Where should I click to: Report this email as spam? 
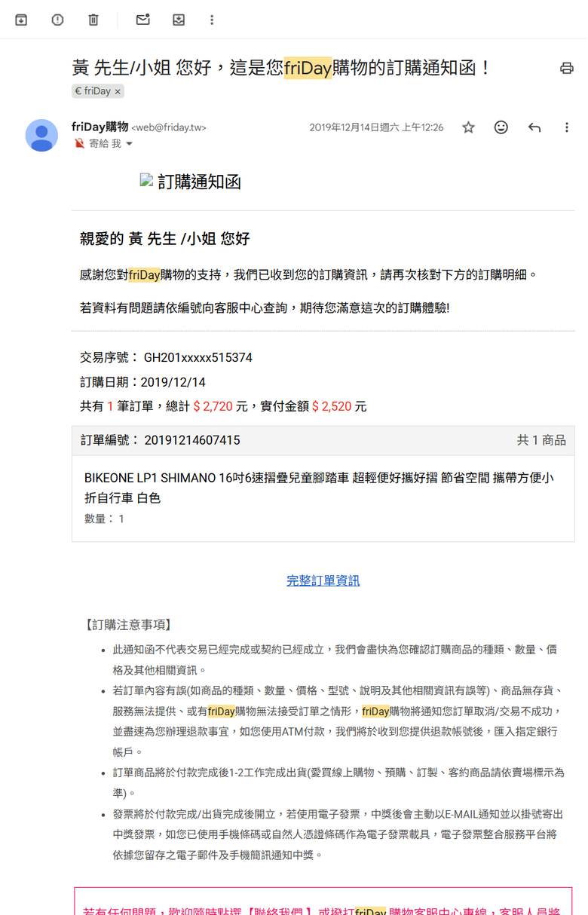pyautogui.click(x=57, y=20)
